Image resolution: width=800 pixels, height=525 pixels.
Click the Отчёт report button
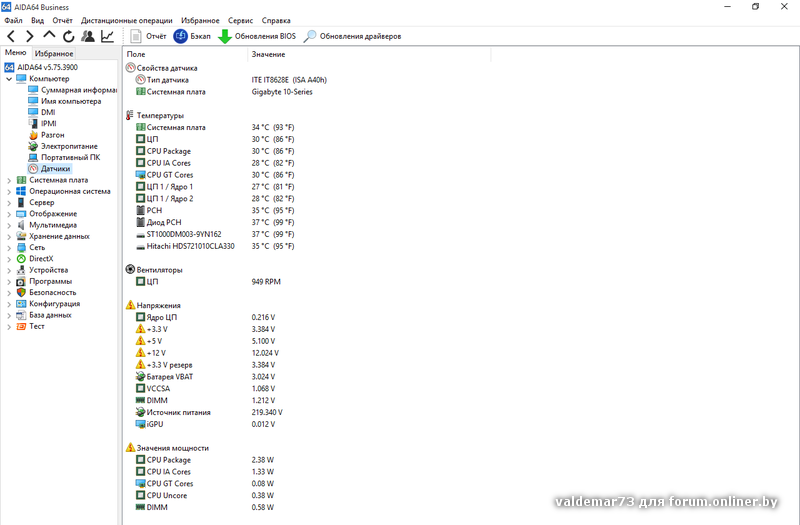148,36
